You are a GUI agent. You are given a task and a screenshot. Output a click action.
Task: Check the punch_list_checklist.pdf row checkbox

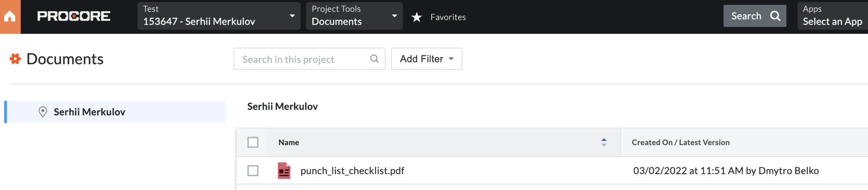[x=253, y=170]
